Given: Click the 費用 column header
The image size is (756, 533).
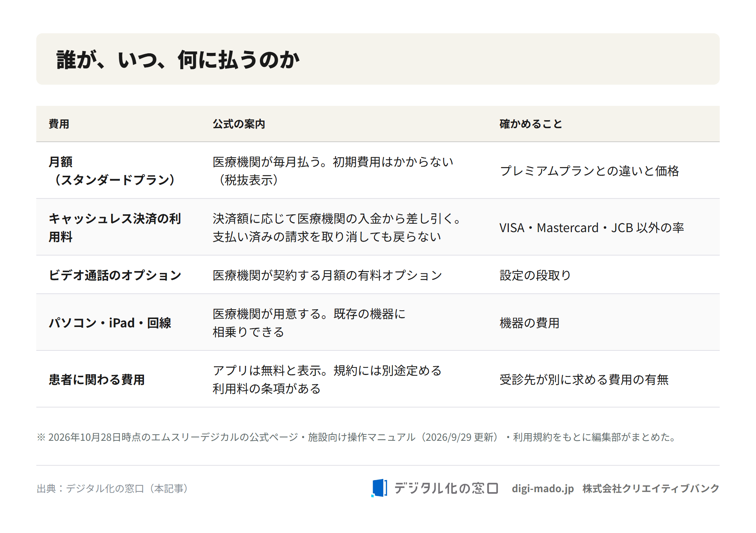Looking at the screenshot, I should pyautogui.click(x=59, y=124).
